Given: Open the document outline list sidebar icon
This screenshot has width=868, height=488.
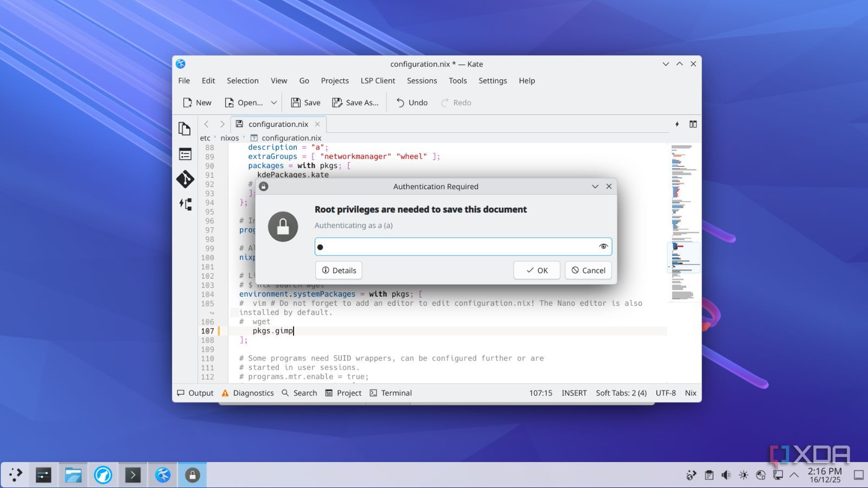Looking at the screenshot, I should [185, 155].
